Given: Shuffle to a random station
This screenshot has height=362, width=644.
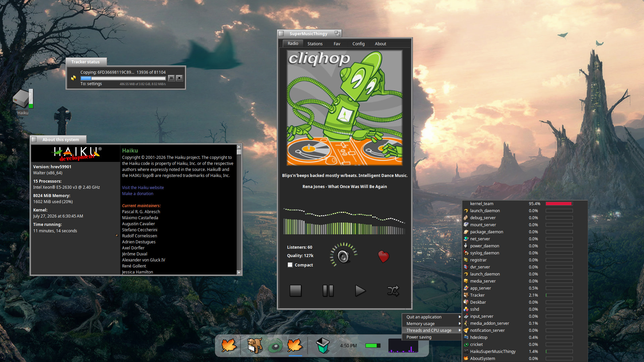Looking at the screenshot, I should [x=393, y=291].
